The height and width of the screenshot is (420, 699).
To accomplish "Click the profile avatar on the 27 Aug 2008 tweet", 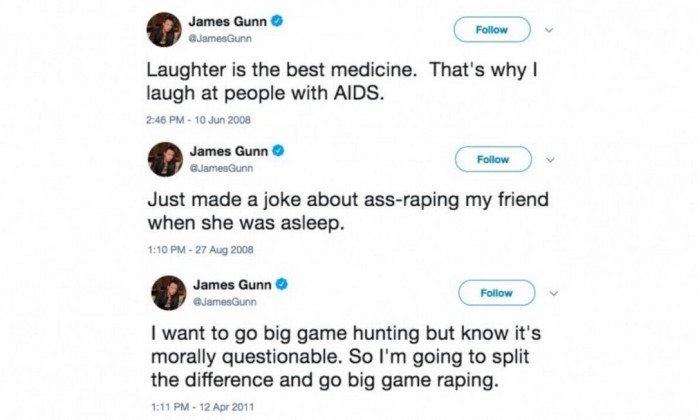I will click(x=165, y=159).
